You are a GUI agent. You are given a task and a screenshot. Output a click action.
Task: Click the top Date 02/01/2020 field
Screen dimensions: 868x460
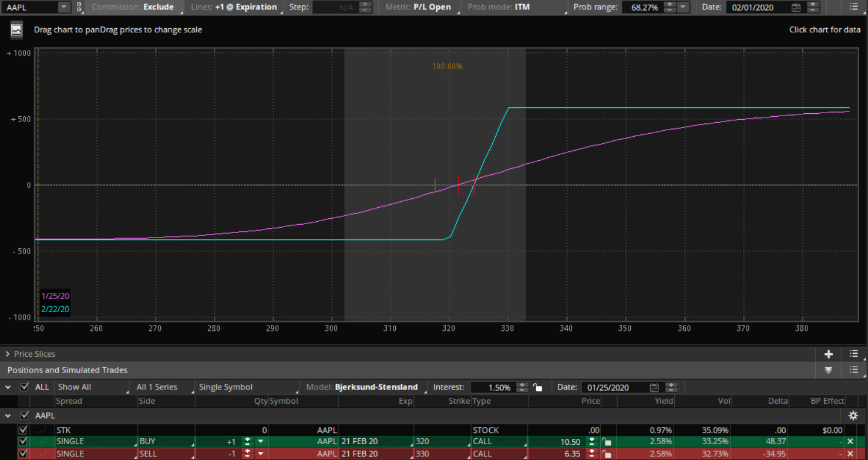pos(758,8)
